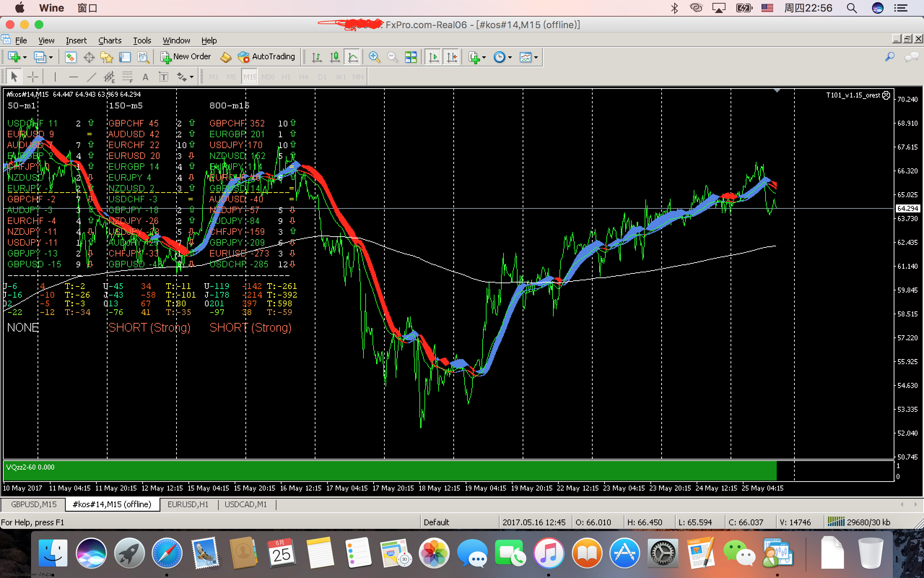Viewport: 924px width, 578px height.
Task: Switch chart to Candlesticks type
Action: (335, 57)
